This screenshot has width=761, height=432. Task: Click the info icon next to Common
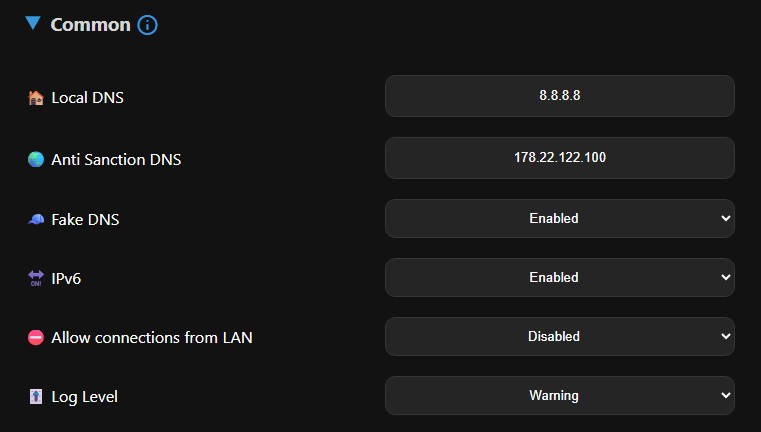pyautogui.click(x=147, y=25)
